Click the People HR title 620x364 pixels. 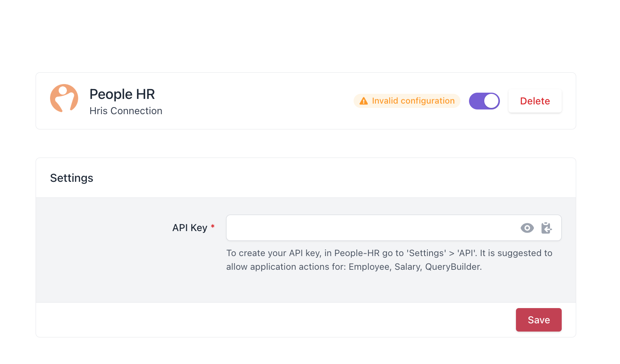pyautogui.click(x=122, y=94)
